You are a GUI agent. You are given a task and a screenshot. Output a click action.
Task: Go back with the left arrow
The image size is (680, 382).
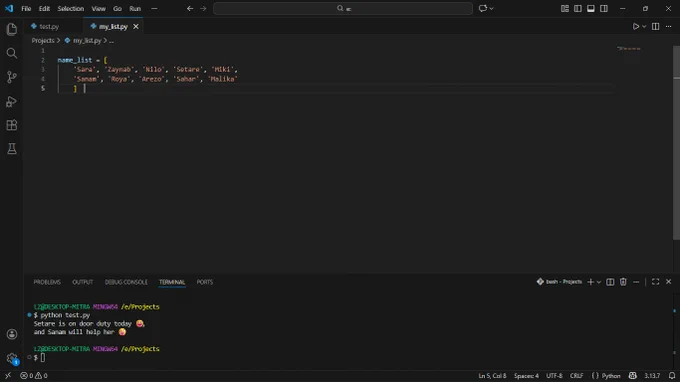(190, 8)
